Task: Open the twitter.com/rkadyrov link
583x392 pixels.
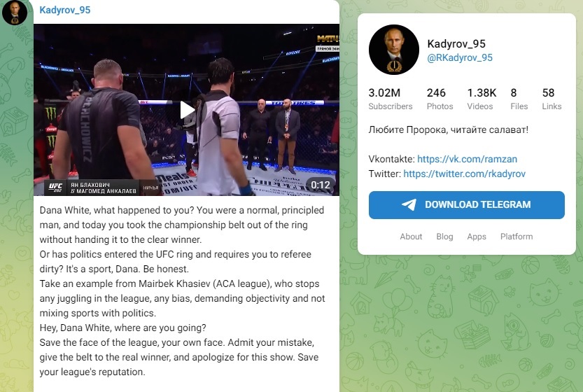Action: point(465,174)
